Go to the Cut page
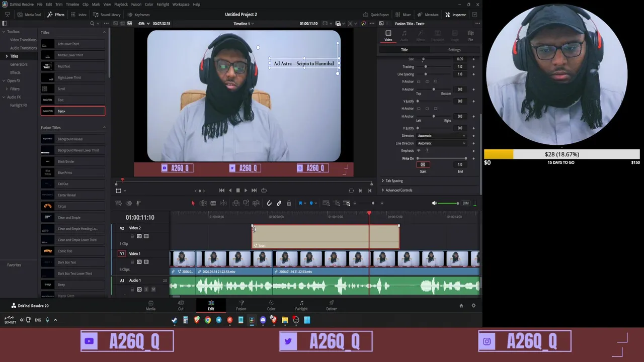The image size is (644, 362). pyautogui.click(x=181, y=305)
